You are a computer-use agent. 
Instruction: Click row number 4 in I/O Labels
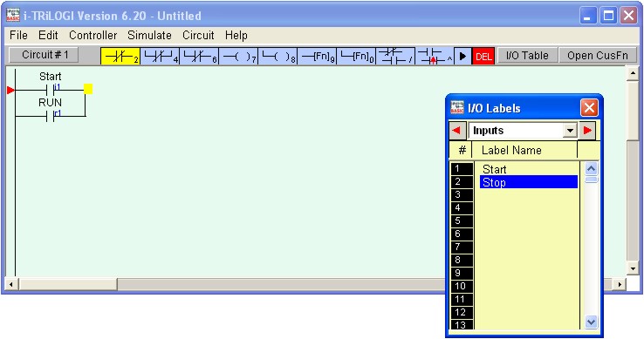pos(462,208)
